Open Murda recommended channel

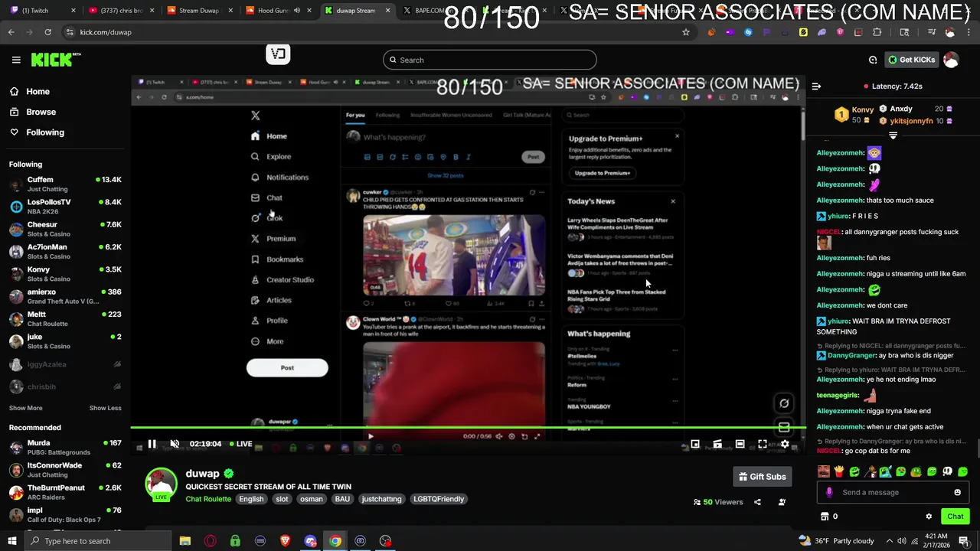pyautogui.click(x=65, y=447)
